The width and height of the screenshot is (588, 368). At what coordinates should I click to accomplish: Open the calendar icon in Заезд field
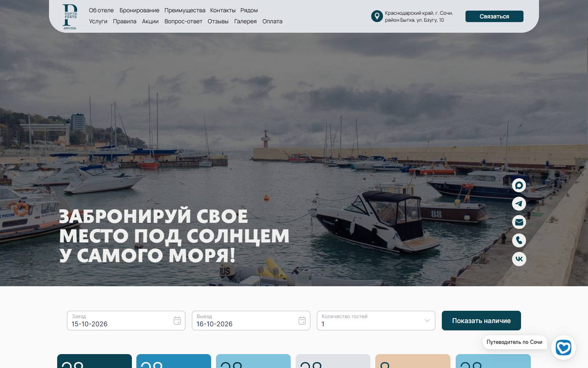(x=177, y=321)
